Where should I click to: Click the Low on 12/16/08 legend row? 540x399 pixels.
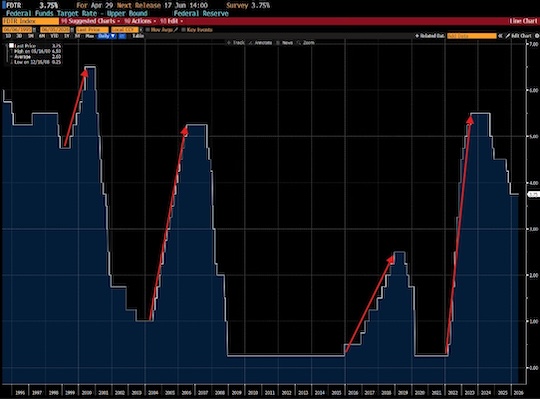coord(37,62)
